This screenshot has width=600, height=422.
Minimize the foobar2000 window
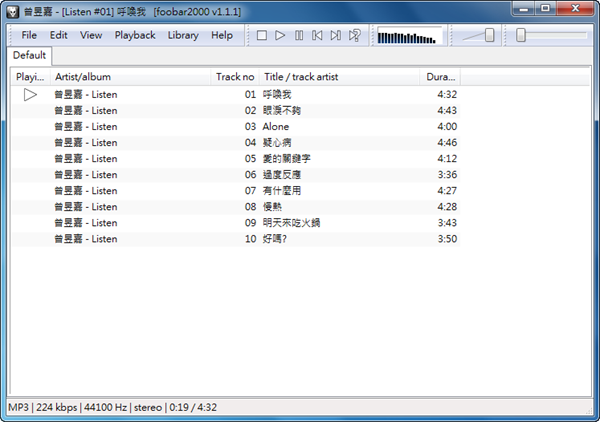pyautogui.click(x=523, y=9)
